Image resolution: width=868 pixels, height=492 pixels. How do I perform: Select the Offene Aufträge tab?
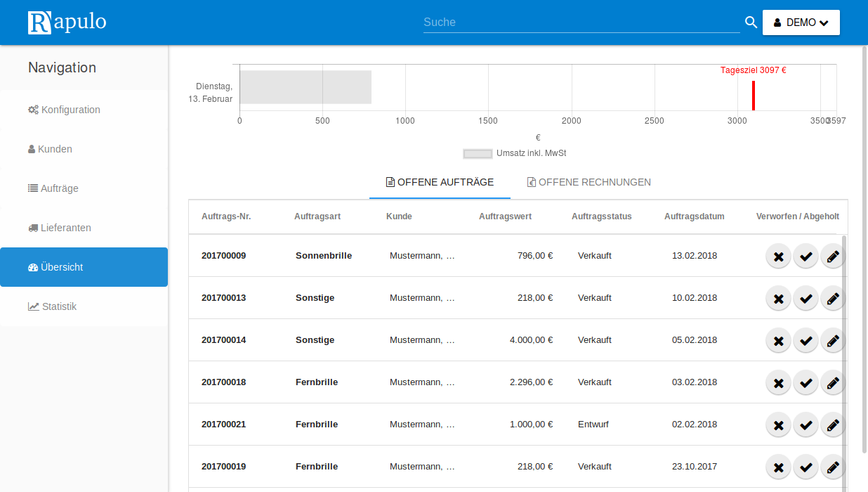point(440,182)
